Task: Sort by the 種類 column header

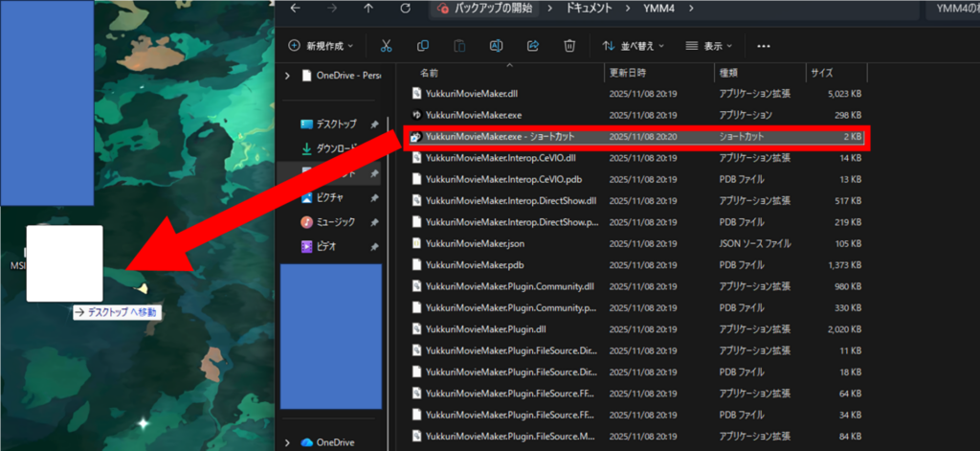Action: [728, 73]
